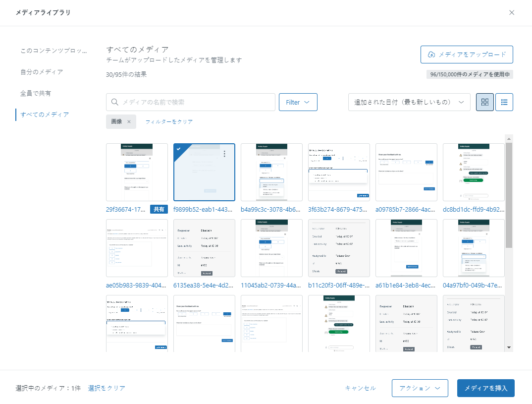The height and width of the screenshot is (404, 532).
Task: Click the scrollbar up arrow icon
Action: [x=509, y=138]
